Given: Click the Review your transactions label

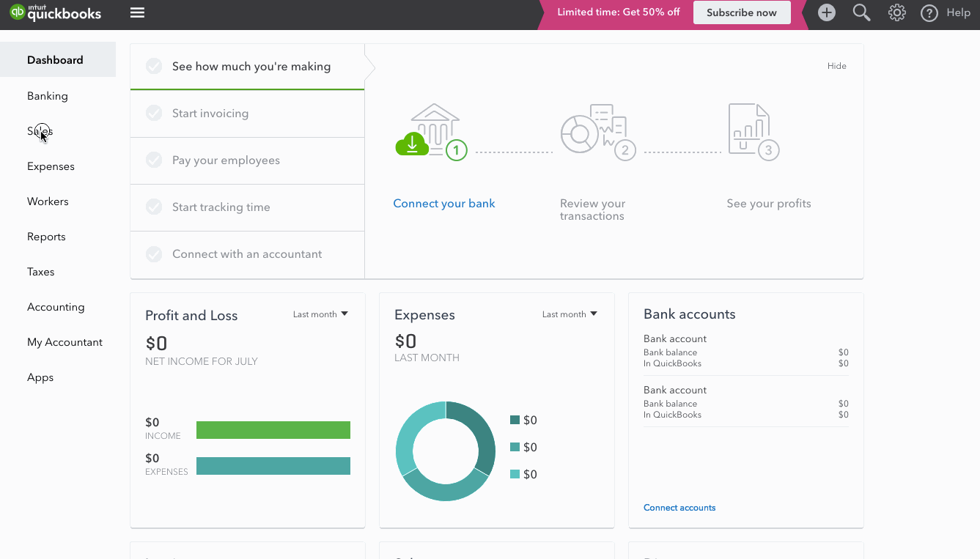Looking at the screenshot, I should 593,210.
